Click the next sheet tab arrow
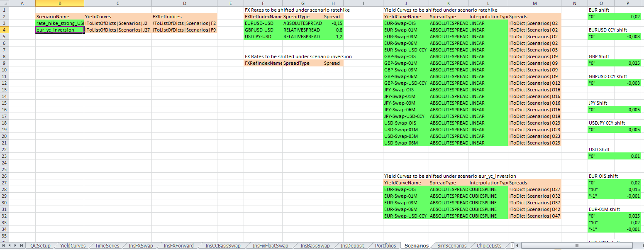The image size is (644, 250). coord(16,246)
